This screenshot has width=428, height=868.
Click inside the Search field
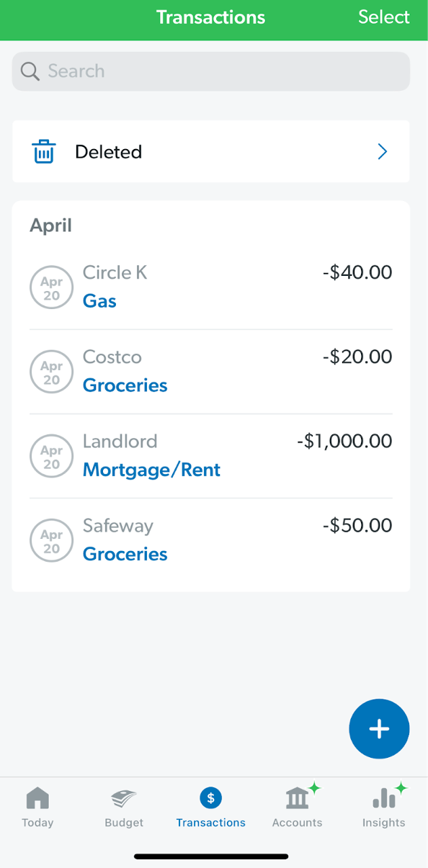pos(210,71)
